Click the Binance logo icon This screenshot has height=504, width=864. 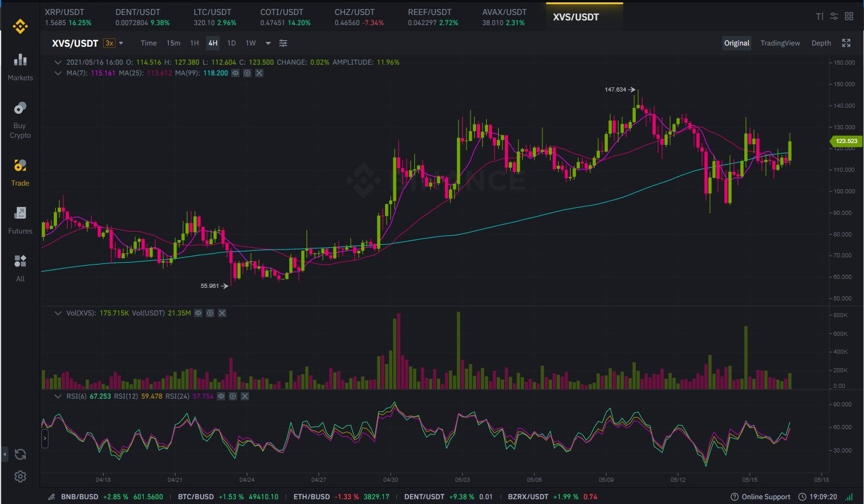[20, 26]
